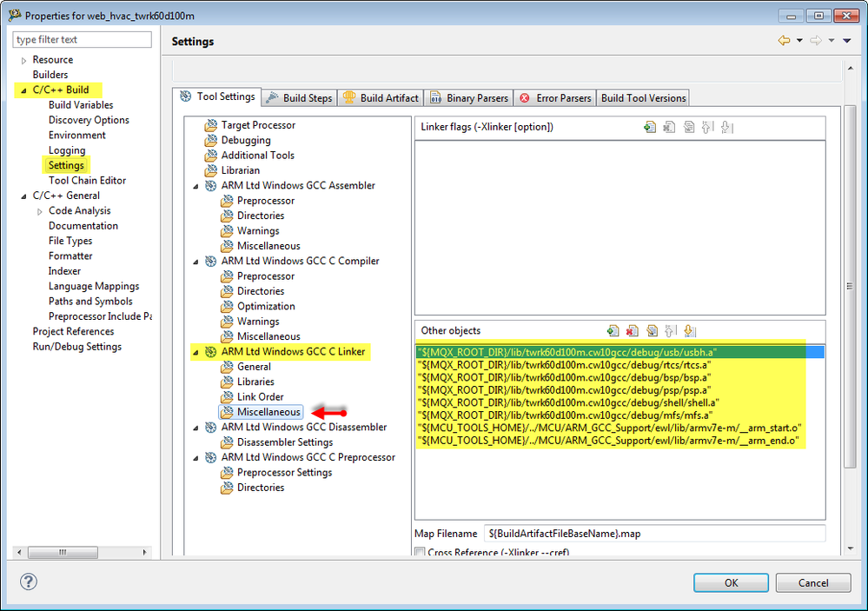Delete selected Other objects entry
This screenshot has width=868, height=611.
[x=633, y=330]
